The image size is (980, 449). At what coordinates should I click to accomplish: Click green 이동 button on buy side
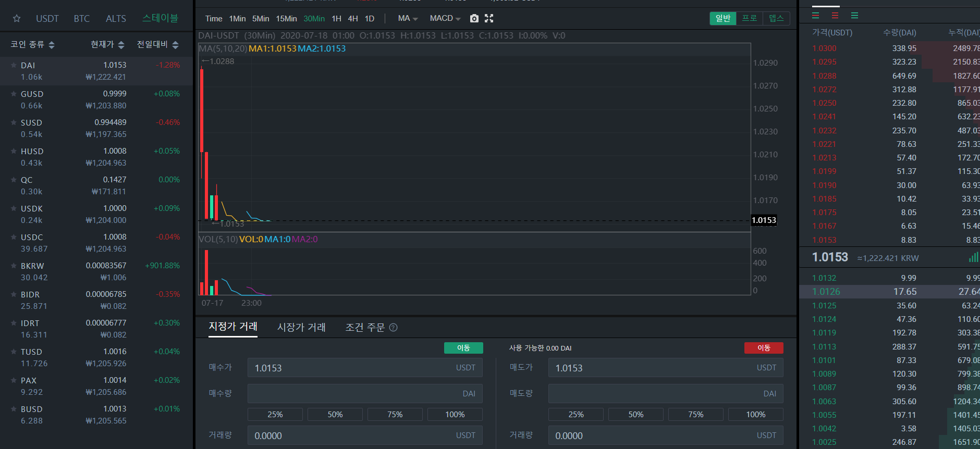[463, 348]
